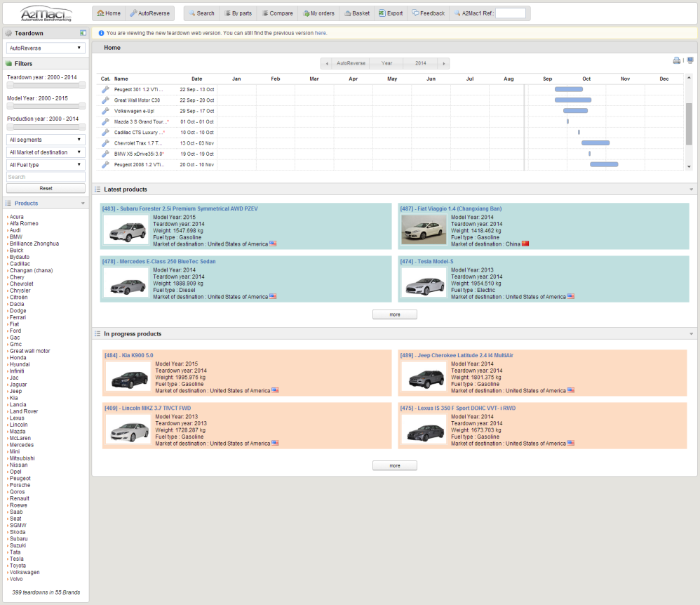Open the All segments dropdown
Screen dimensions: 700x605
[46, 140]
